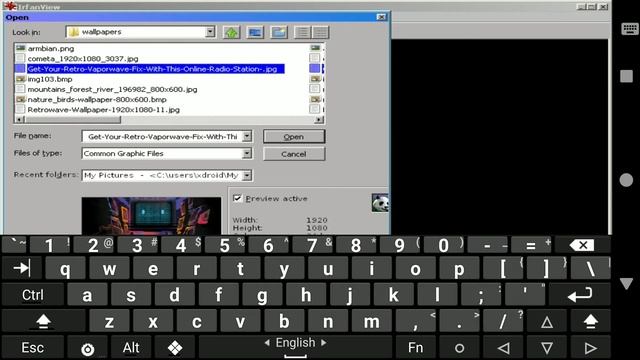The width and height of the screenshot is (640, 360).
Task: Expand the Files of type dropdown
Action: coord(247,153)
